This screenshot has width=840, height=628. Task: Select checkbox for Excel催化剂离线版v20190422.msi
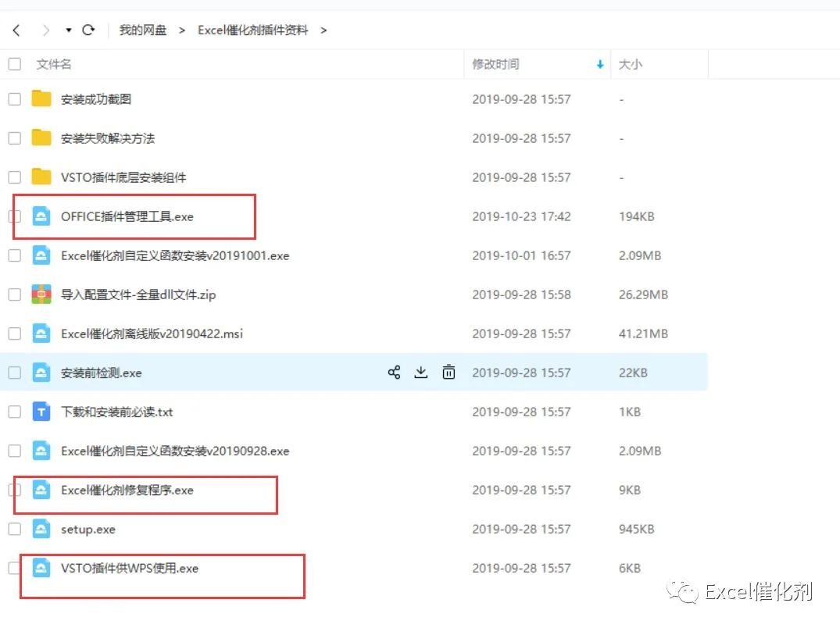[x=15, y=334]
